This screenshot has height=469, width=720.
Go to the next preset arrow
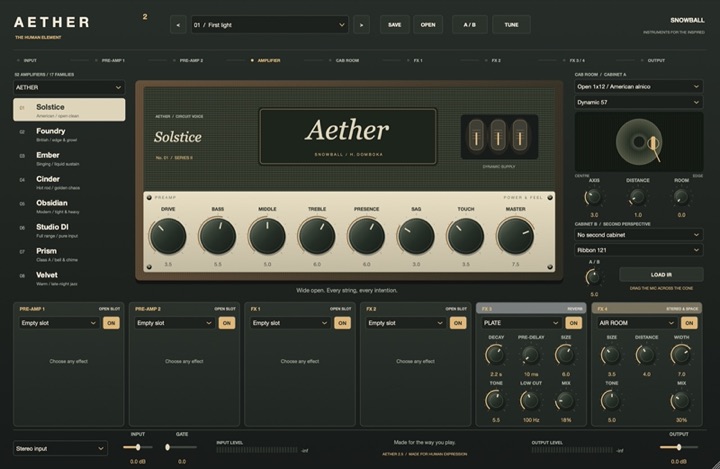[x=361, y=25]
